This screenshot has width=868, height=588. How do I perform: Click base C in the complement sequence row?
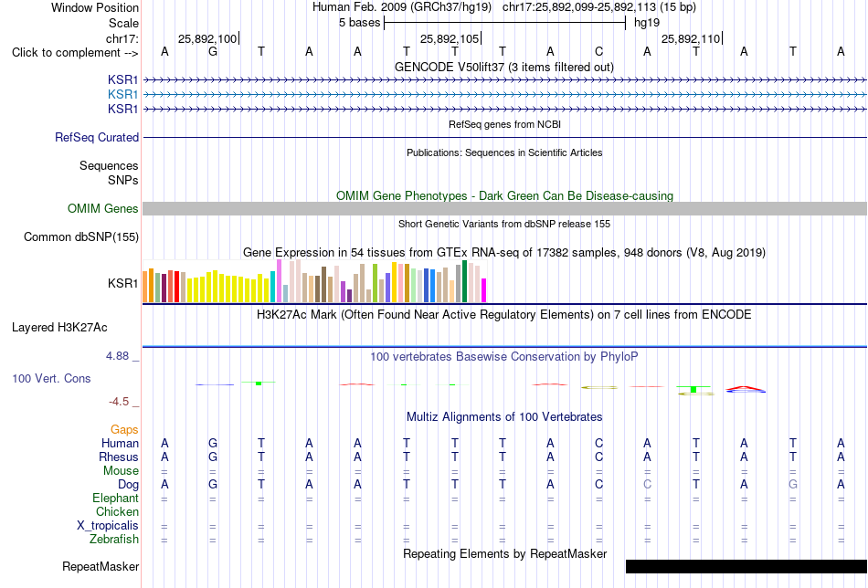tap(598, 51)
